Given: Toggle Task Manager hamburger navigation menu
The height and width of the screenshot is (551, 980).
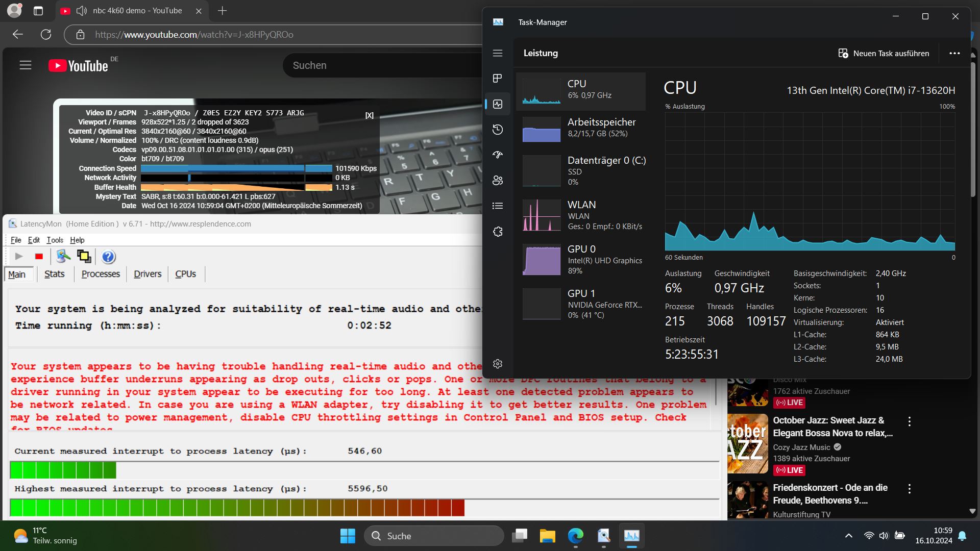Looking at the screenshot, I should click(498, 53).
